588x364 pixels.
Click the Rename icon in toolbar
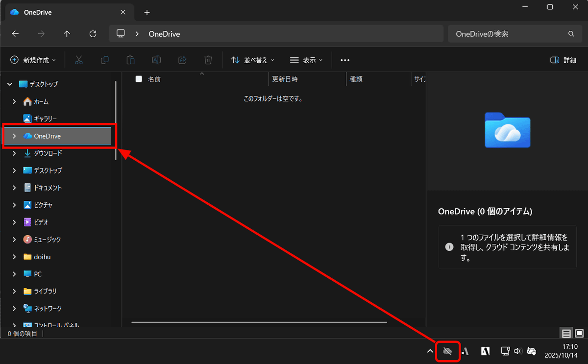pyautogui.click(x=156, y=60)
